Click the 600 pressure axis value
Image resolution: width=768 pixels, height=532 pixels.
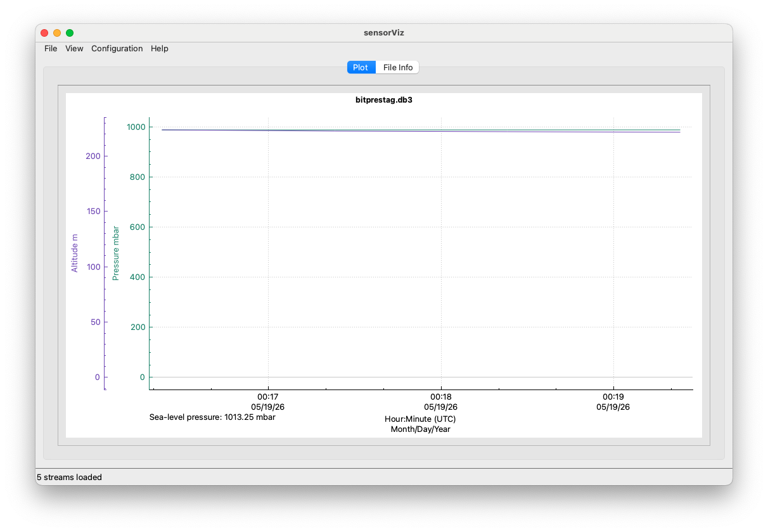(138, 227)
